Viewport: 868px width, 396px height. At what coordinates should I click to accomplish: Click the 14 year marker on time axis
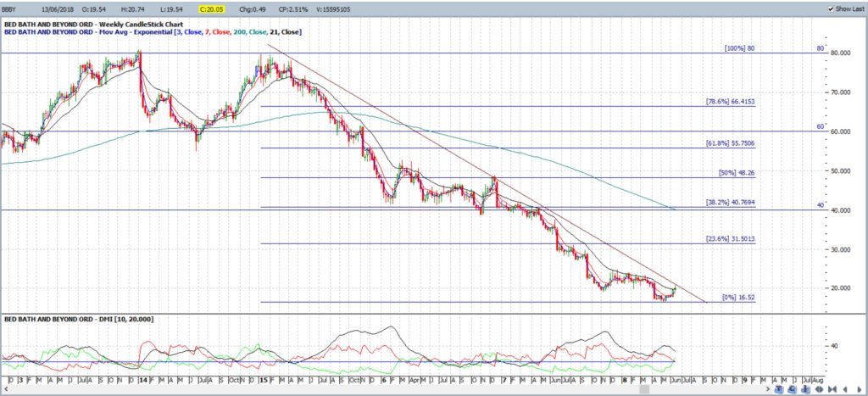142,381
